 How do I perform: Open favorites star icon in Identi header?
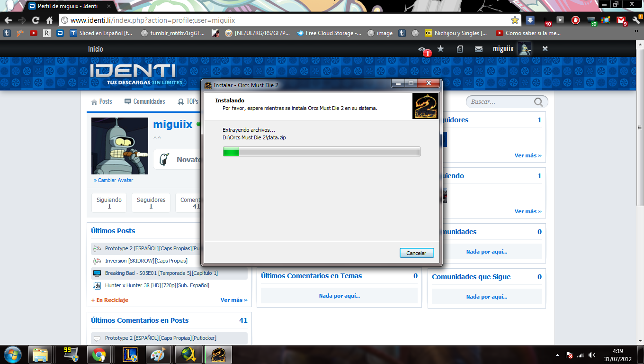[x=440, y=49]
